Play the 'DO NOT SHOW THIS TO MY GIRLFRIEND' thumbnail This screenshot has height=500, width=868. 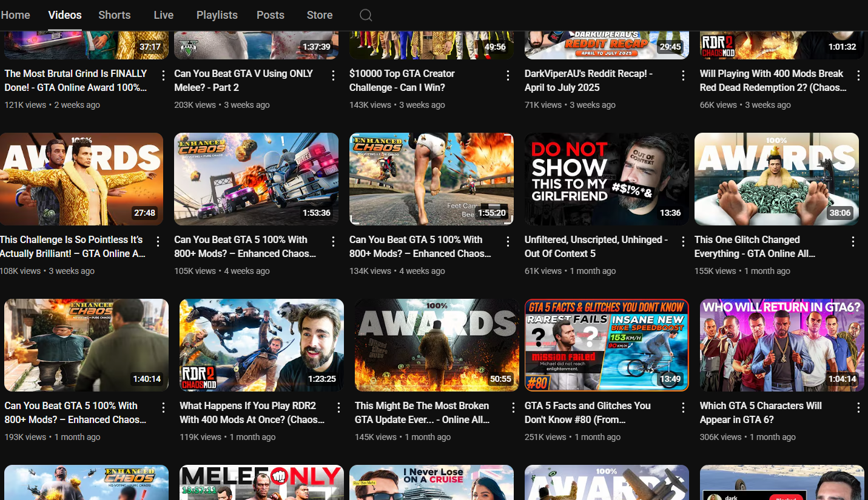(607, 179)
